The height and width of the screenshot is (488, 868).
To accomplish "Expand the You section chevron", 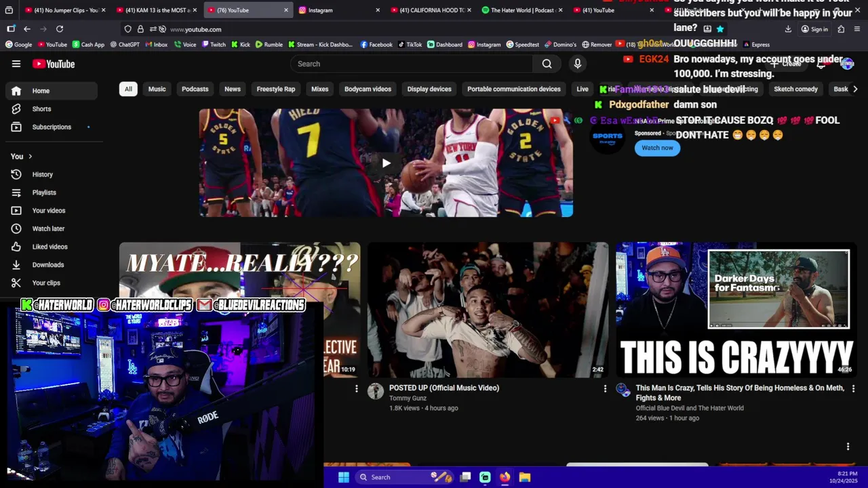I will coord(30,157).
